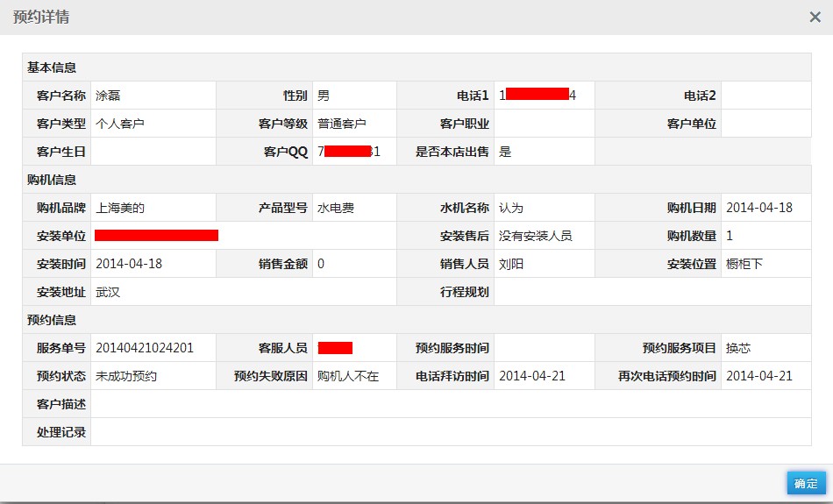Click the 安装地址 value 武汉

coord(108,292)
